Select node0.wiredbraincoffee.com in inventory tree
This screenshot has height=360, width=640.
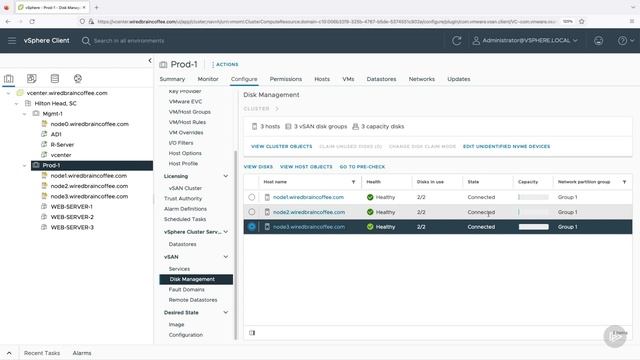click(90, 124)
